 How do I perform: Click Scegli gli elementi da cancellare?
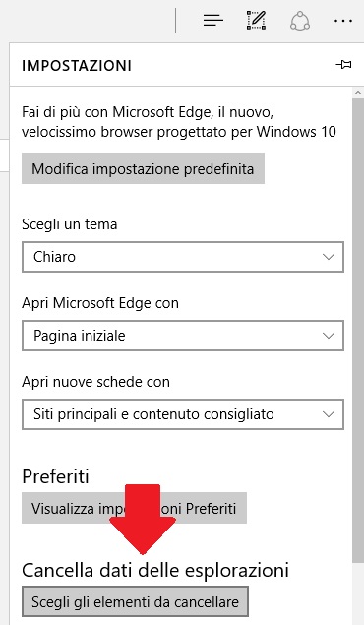[x=135, y=601]
